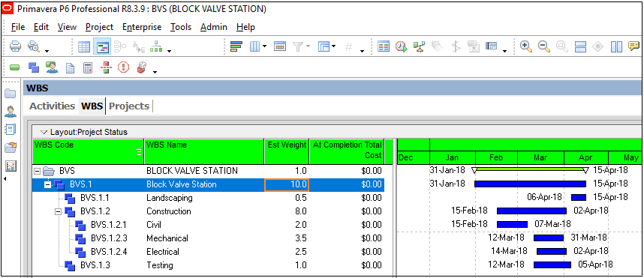Open the Edit menu
Viewport: 644px width, 278px height.
click(x=41, y=27)
